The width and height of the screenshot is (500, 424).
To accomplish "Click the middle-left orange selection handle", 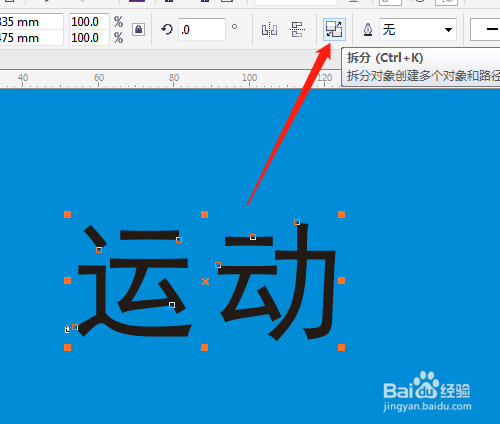I will [x=67, y=281].
